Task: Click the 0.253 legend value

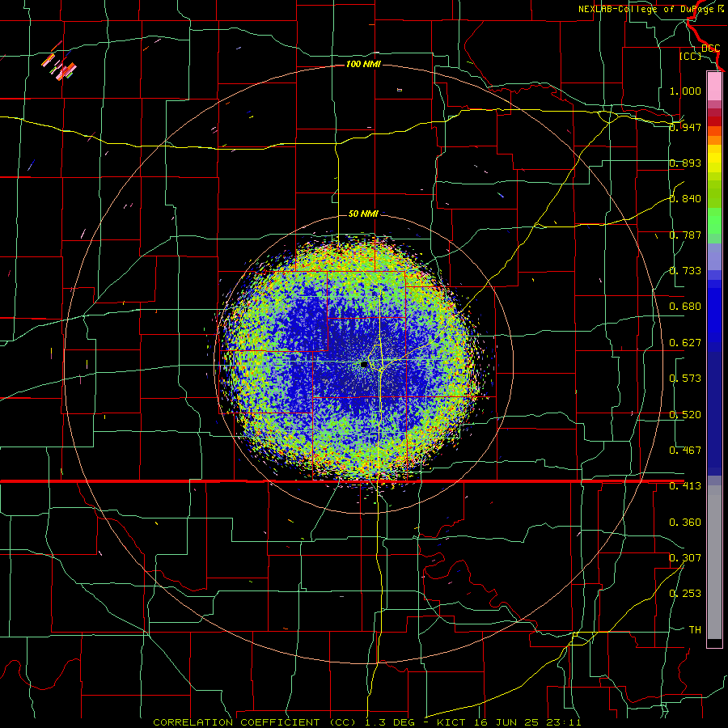Action: [685, 594]
